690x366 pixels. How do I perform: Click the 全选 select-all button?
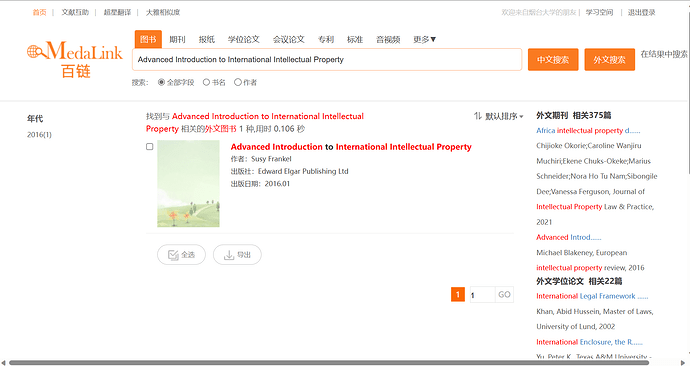click(x=181, y=255)
